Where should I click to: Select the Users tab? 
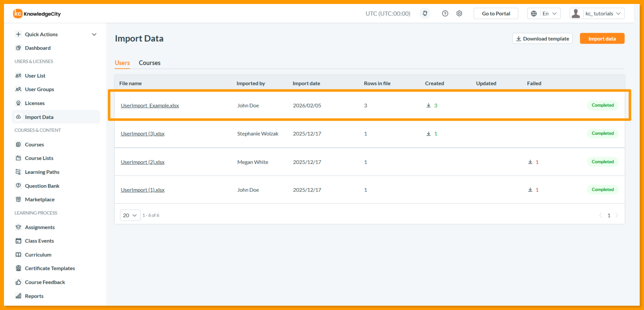[122, 63]
